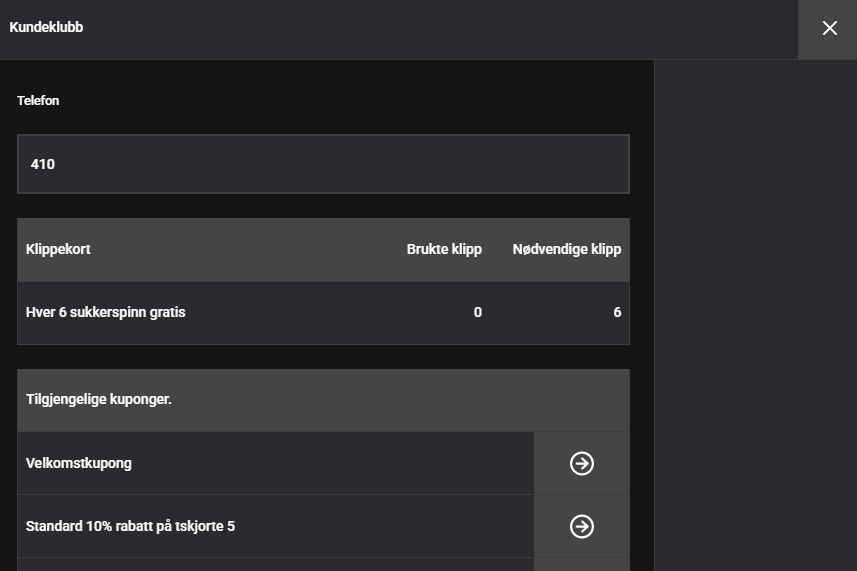Select Standard 10% rabatt på tskjorte 5 row

click(275, 526)
